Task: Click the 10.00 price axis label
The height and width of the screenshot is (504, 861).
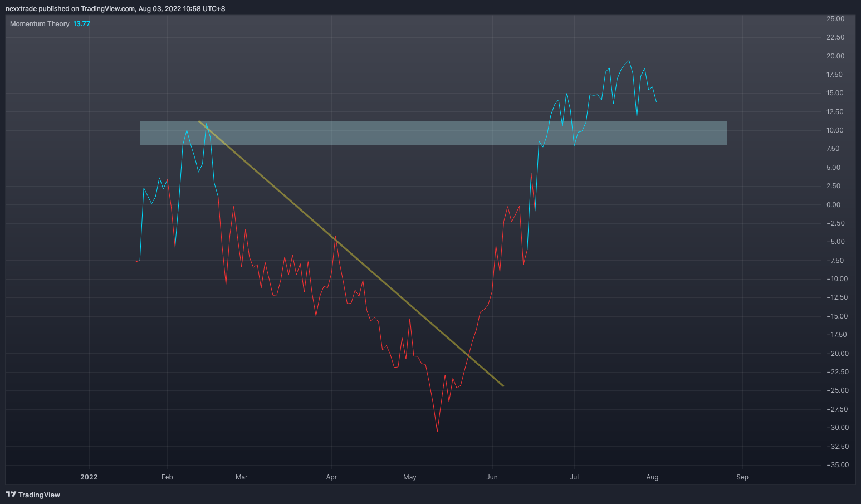Action: (x=835, y=130)
